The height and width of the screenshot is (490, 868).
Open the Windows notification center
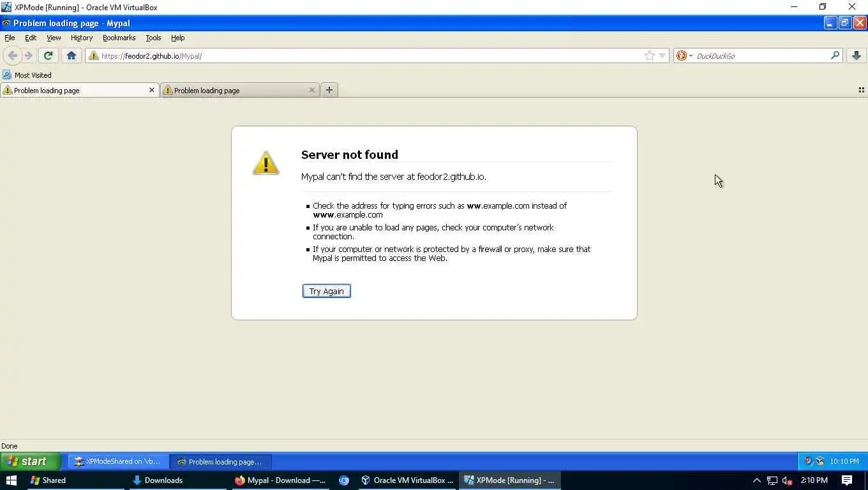[847, 480]
